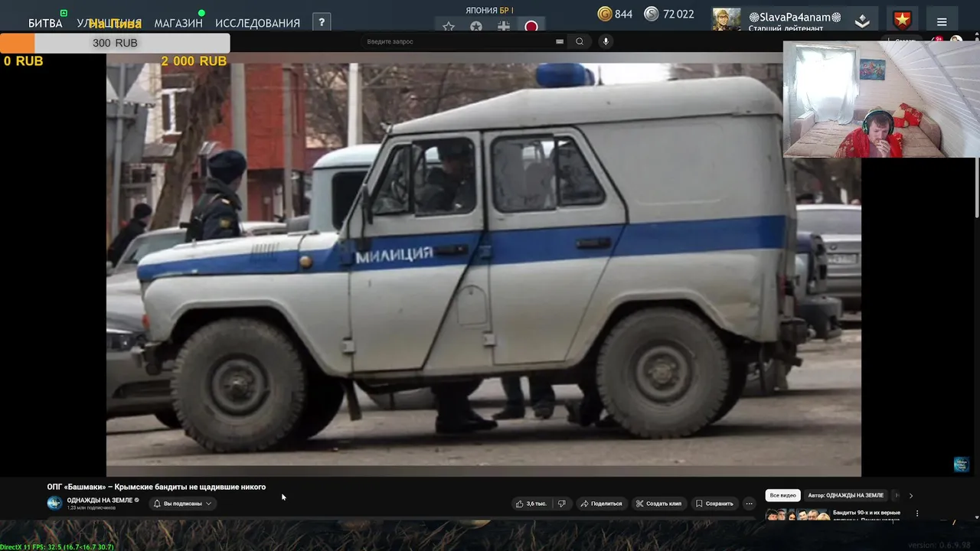Click the 300 RUB donation progress bar
980x551 pixels.
click(115, 43)
